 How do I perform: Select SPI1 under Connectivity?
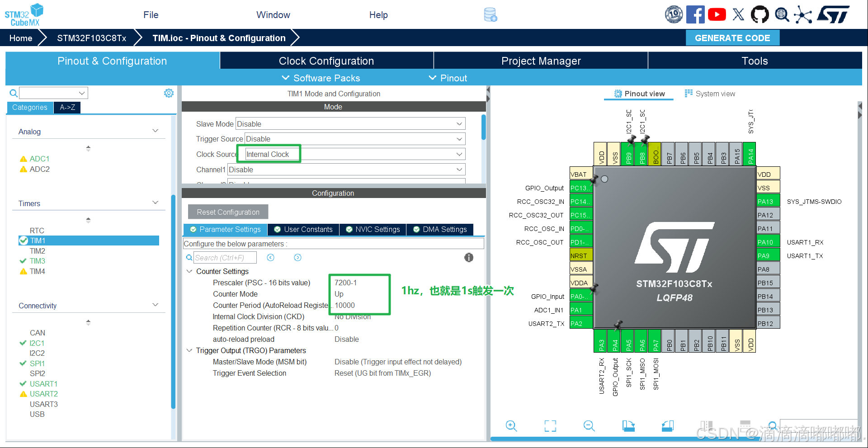click(37, 363)
